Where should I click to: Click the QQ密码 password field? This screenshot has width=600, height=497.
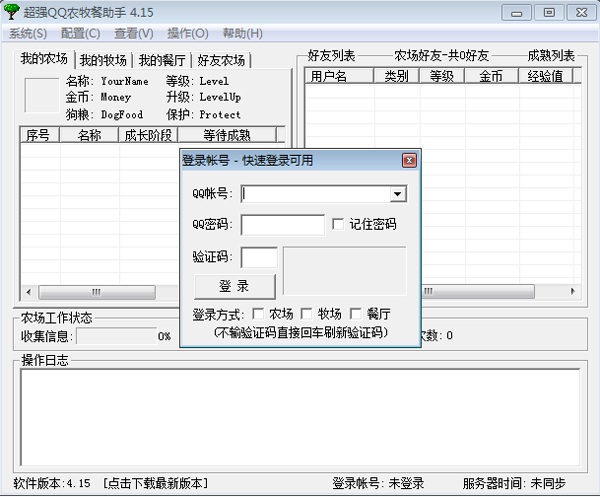283,225
